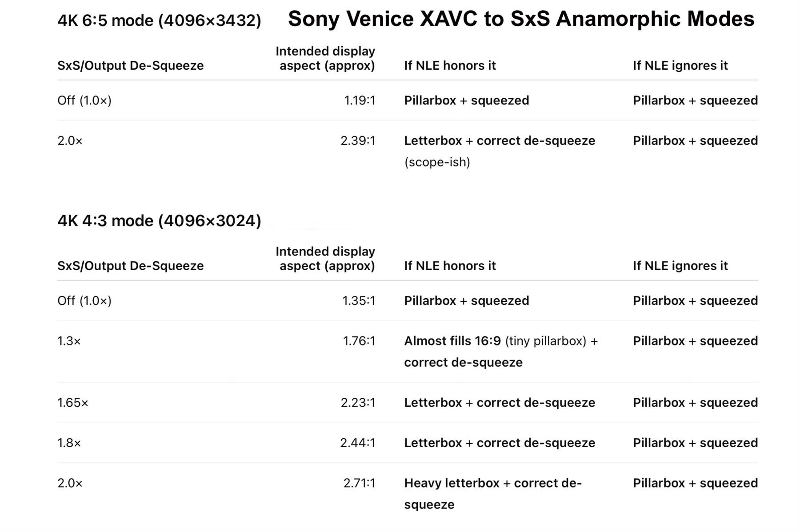Click the 2.44:1 aspect ratio value

(x=358, y=443)
